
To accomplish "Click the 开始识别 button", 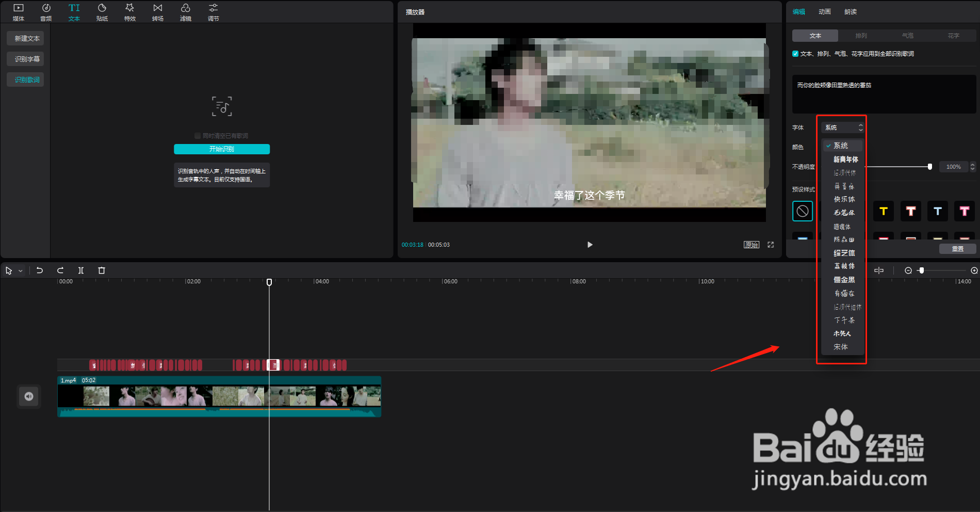I will pos(222,149).
